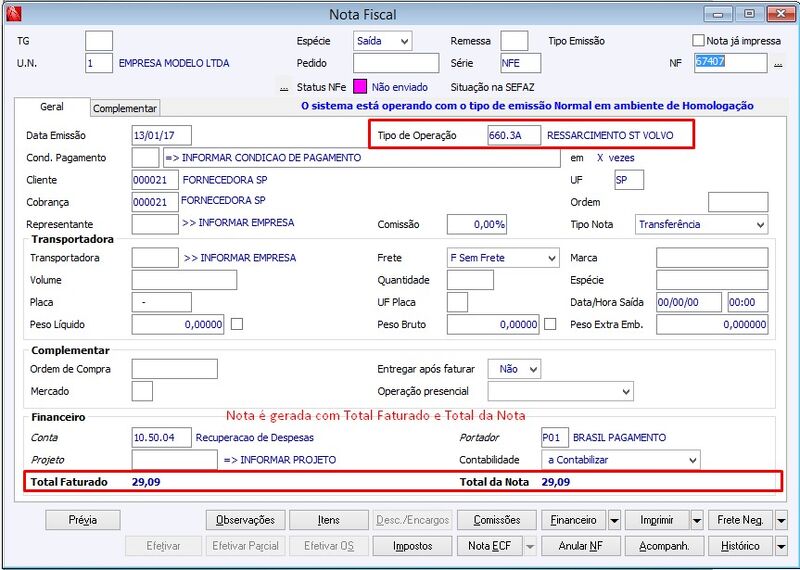
Task: Click the Financeiro button
Action: [573, 521]
